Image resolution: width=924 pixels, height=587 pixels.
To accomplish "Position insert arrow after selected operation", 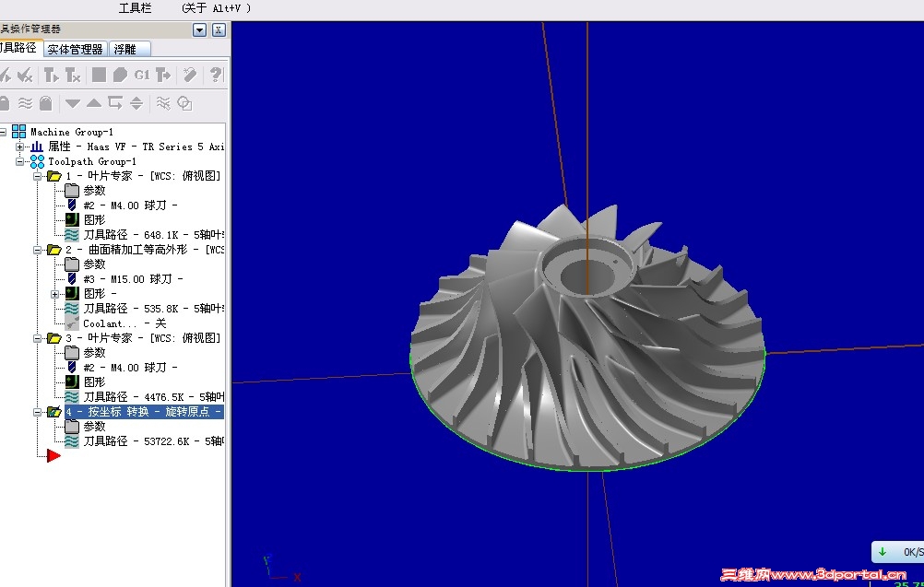I will (x=115, y=103).
